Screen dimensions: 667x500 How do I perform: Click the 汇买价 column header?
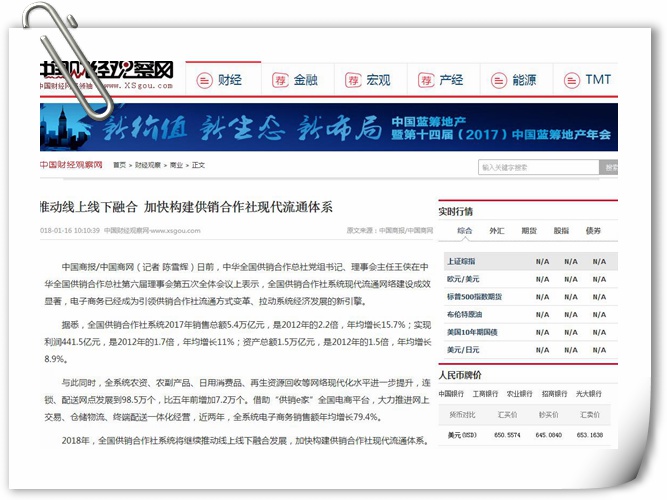[x=507, y=414]
